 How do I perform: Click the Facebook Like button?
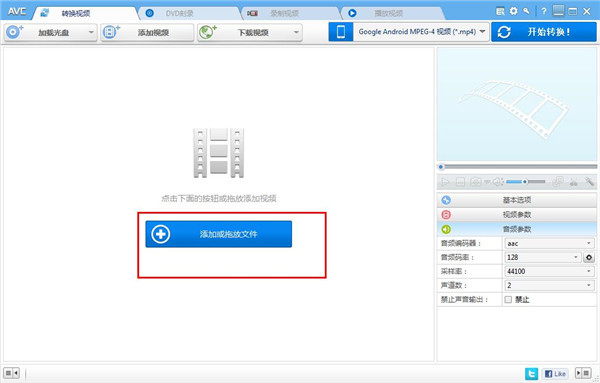[555, 373]
